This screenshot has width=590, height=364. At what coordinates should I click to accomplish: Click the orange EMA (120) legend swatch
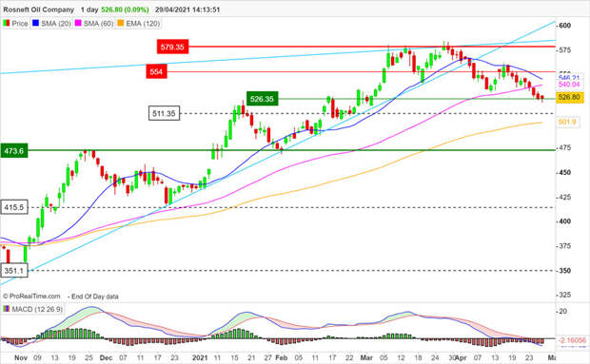pyautogui.click(x=121, y=24)
